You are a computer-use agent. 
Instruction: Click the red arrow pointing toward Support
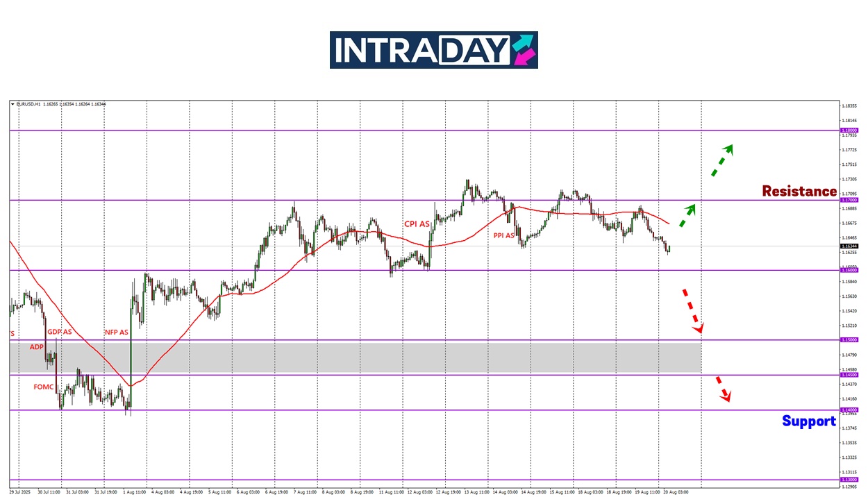tap(723, 389)
